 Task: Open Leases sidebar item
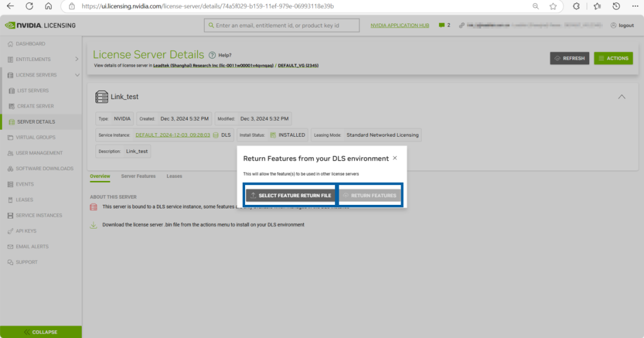(x=24, y=200)
